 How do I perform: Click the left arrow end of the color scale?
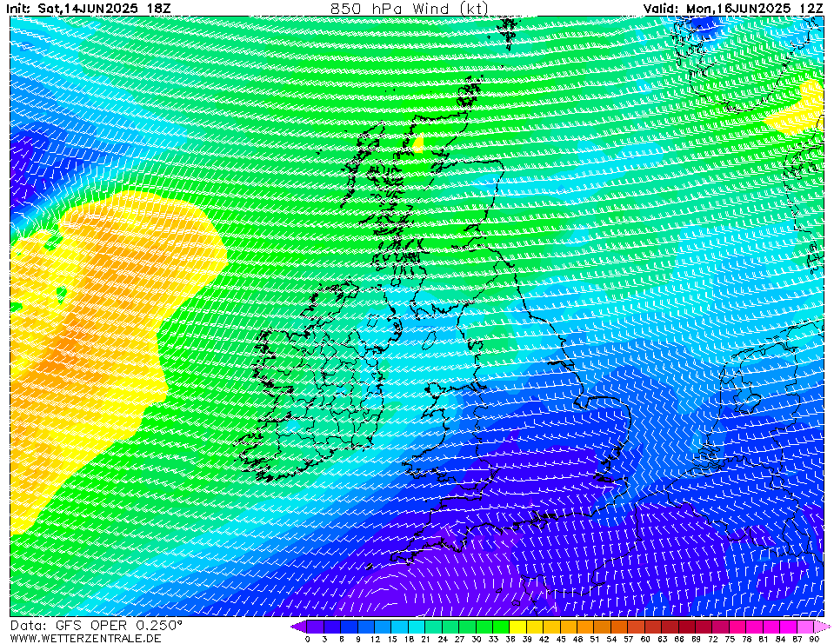point(298,627)
